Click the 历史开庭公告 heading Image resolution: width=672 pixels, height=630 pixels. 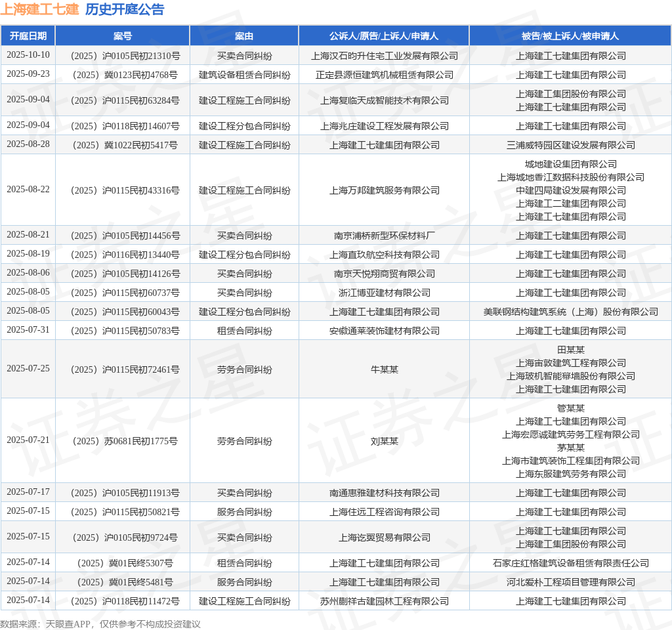coord(125,9)
